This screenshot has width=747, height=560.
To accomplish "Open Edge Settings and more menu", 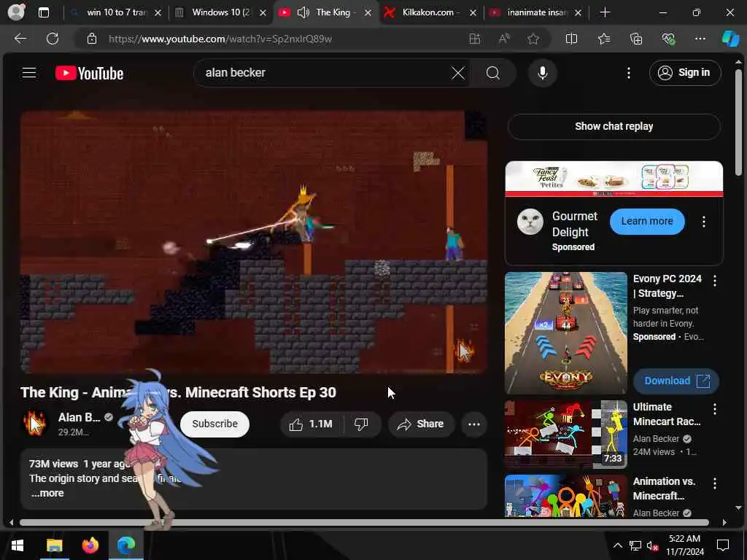I will point(700,39).
